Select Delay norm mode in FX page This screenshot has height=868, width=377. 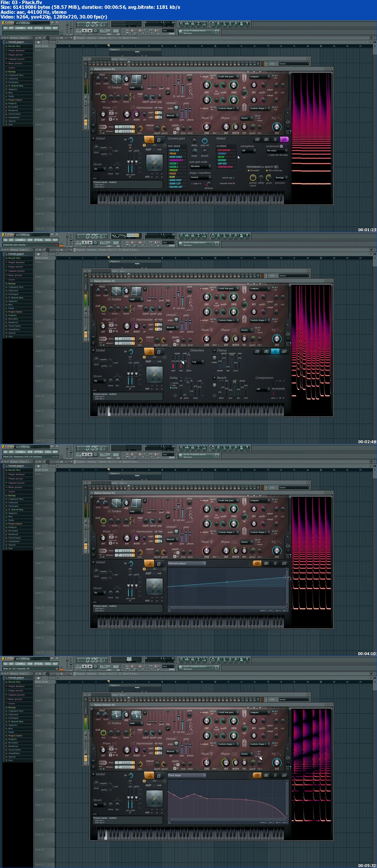click(171, 383)
